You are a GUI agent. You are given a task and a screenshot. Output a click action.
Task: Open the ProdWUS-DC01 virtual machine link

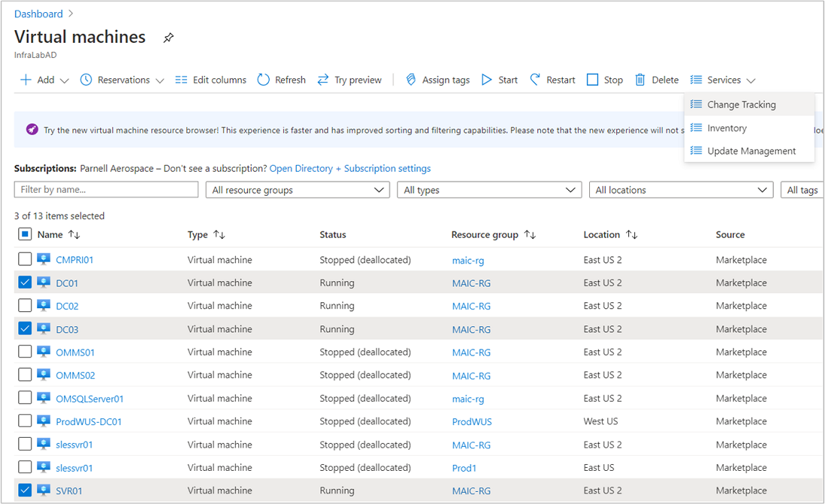(x=88, y=422)
